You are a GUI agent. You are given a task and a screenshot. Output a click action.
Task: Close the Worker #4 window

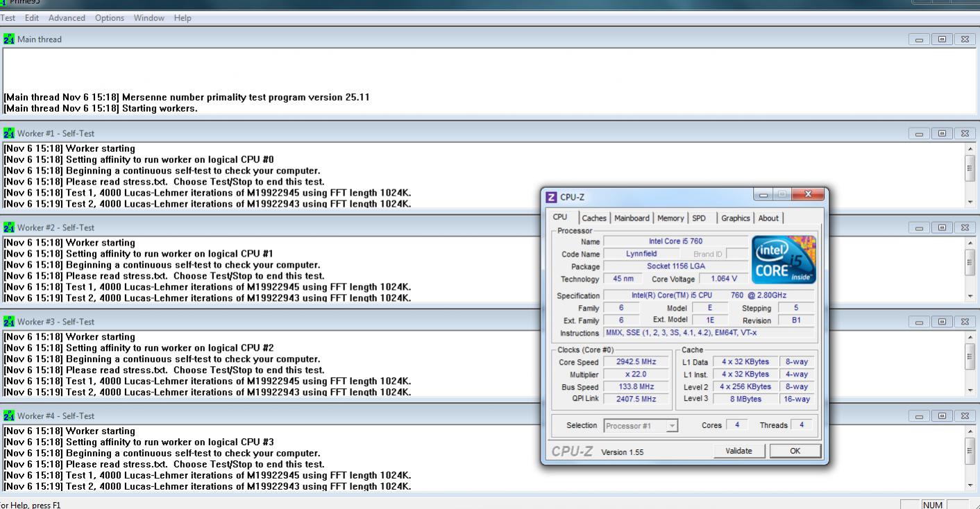[x=965, y=417]
